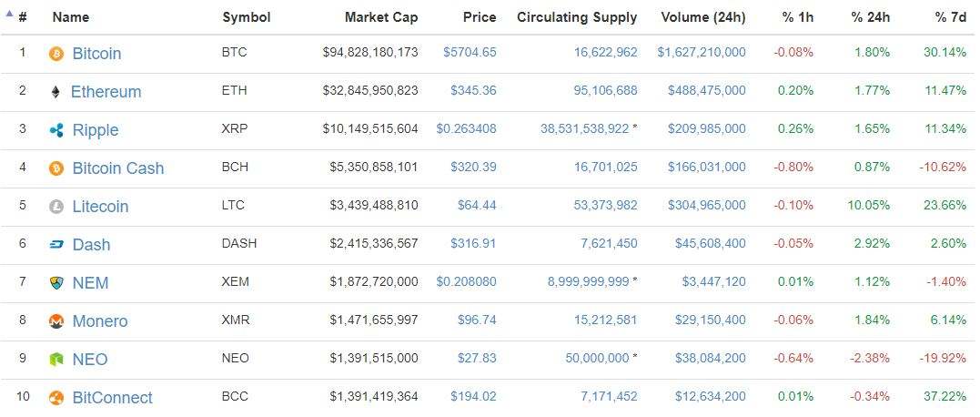Click the BitConnect logo icon
Viewport: 980px width, 417px height.
click(x=56, y=398)
